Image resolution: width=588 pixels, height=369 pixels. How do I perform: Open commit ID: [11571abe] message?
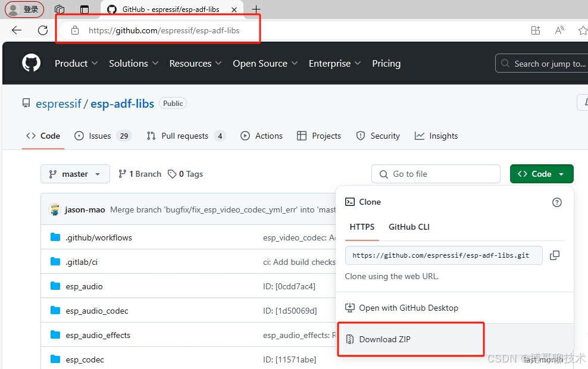(289, 359)
